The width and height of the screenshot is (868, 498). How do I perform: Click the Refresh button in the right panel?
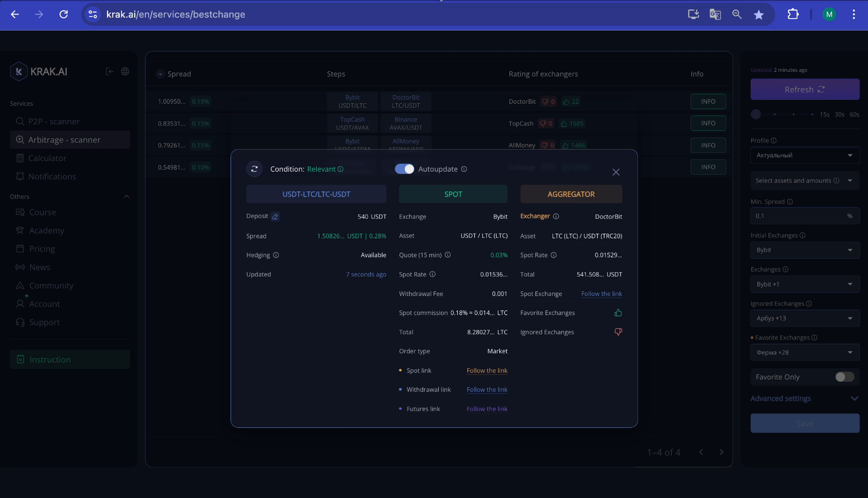(x=804, y=89)
